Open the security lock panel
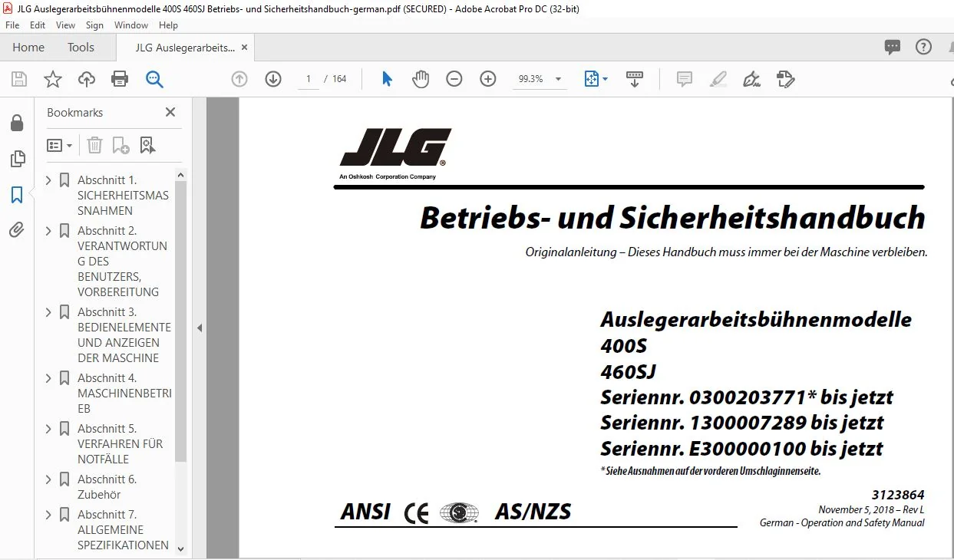The image size is (954, 560). point(16,123)
